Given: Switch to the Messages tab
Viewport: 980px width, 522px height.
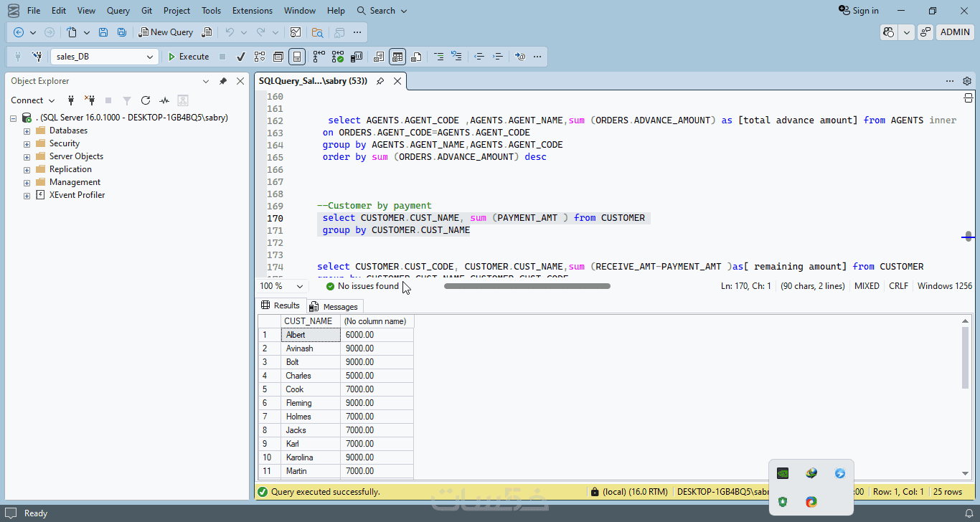Looking at the screenshot, I should (x=334, y=306).
